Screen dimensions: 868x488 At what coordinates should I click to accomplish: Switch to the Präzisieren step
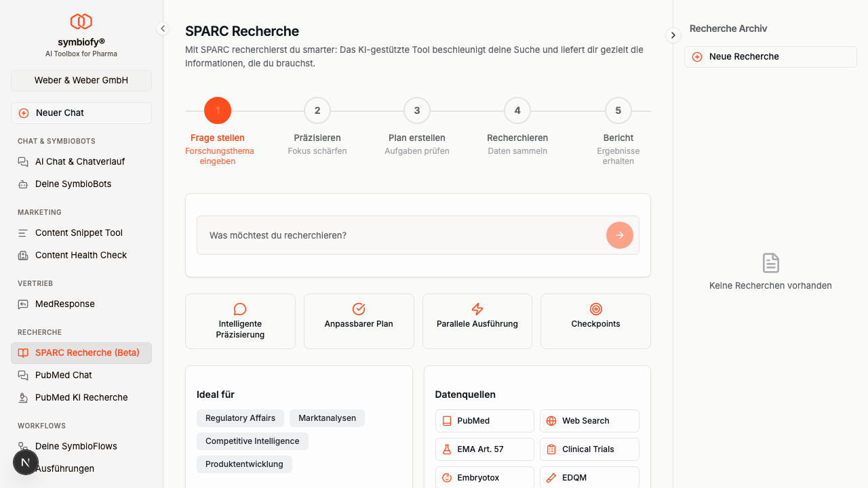tap(317, 110)
